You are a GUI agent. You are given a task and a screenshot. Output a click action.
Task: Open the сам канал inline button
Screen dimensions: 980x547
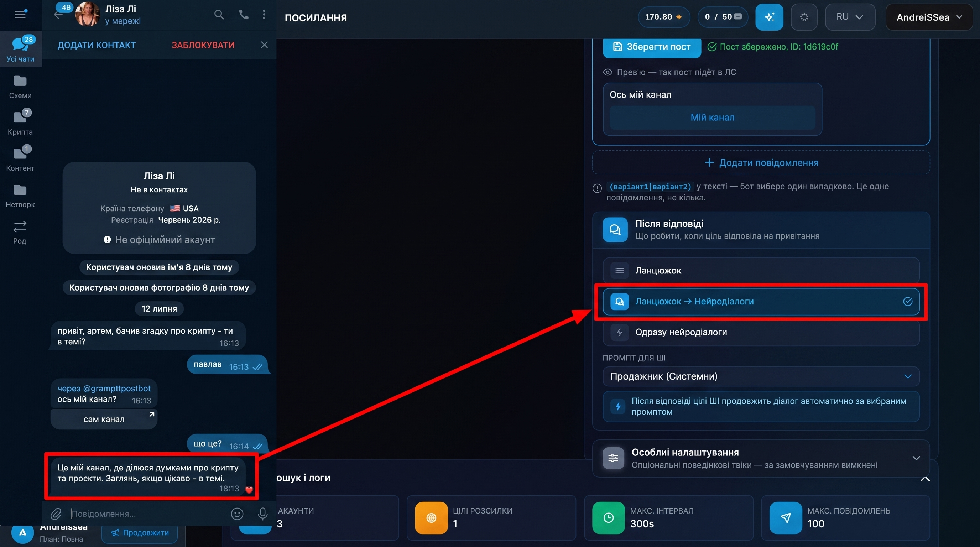click(104, 419)
